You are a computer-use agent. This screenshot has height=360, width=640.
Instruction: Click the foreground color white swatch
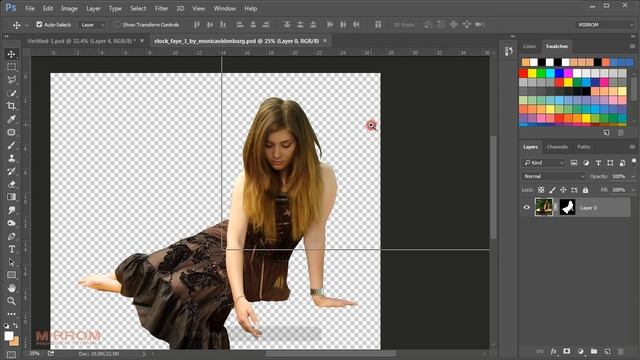(9, 336)
